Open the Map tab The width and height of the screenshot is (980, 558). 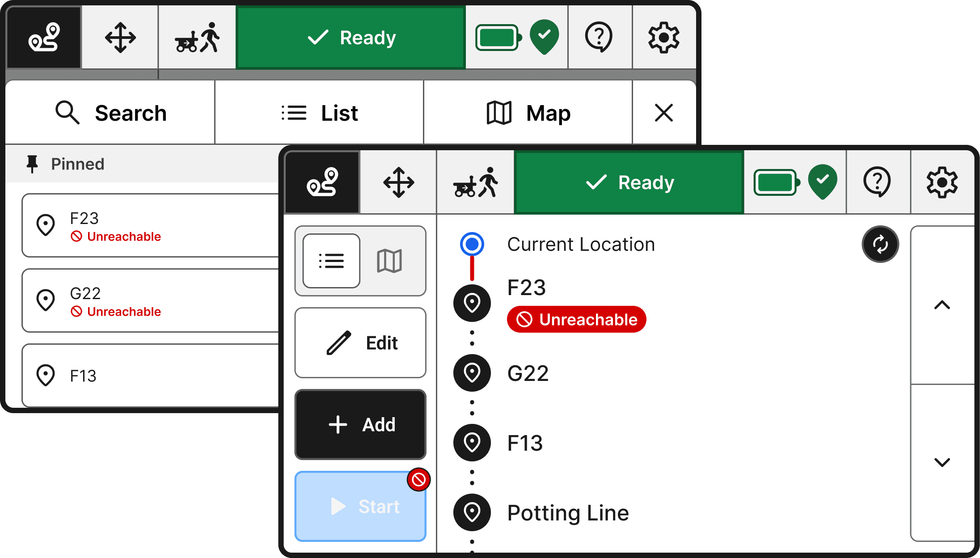(x=528, y=113)
